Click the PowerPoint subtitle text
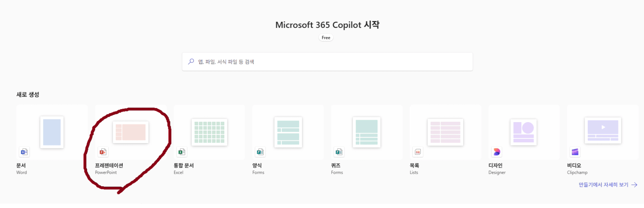The height and width of the screenshot is (208, 644). (106, 173)
